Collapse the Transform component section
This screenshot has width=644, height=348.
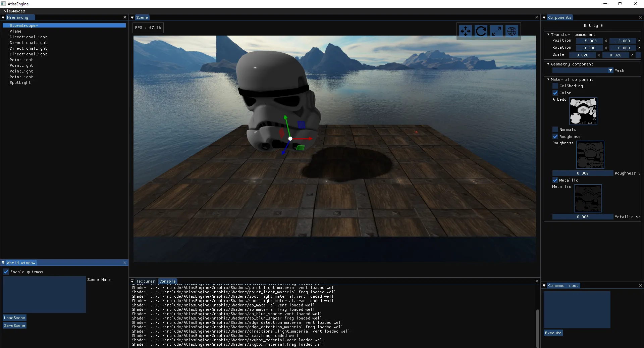pyautogui.click(x=548, y=35)
